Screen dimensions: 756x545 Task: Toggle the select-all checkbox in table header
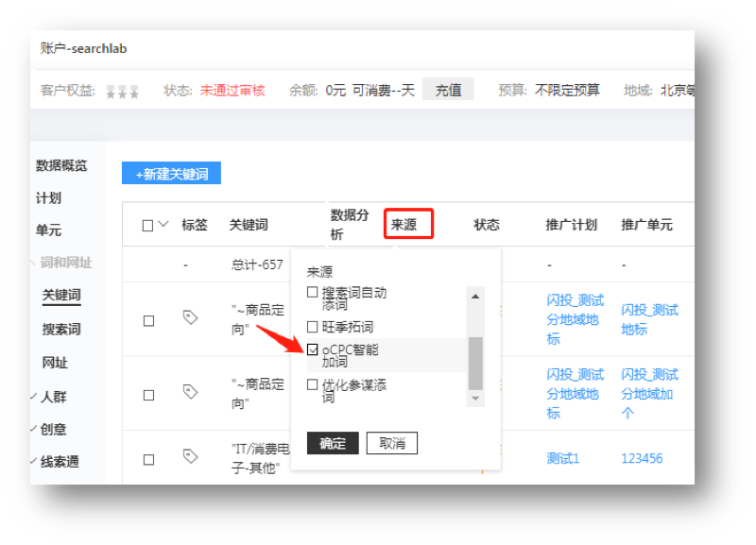tap(148, 226)
